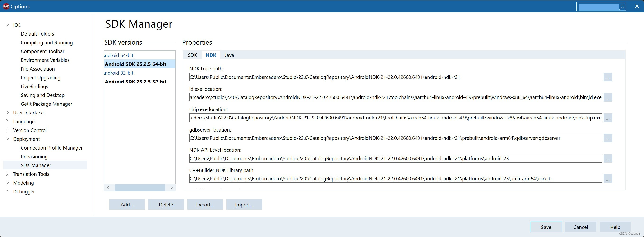Click the Export... button
This screenshot has height=237, width=644.
coord(205,204)
